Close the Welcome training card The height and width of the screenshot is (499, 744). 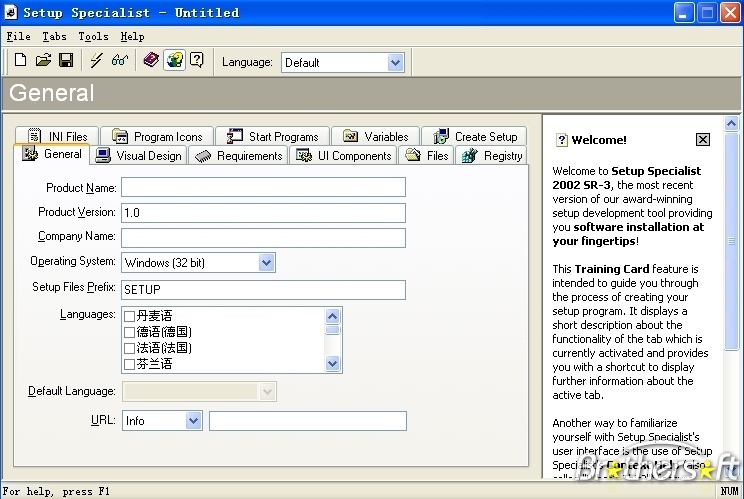(703, 139)
